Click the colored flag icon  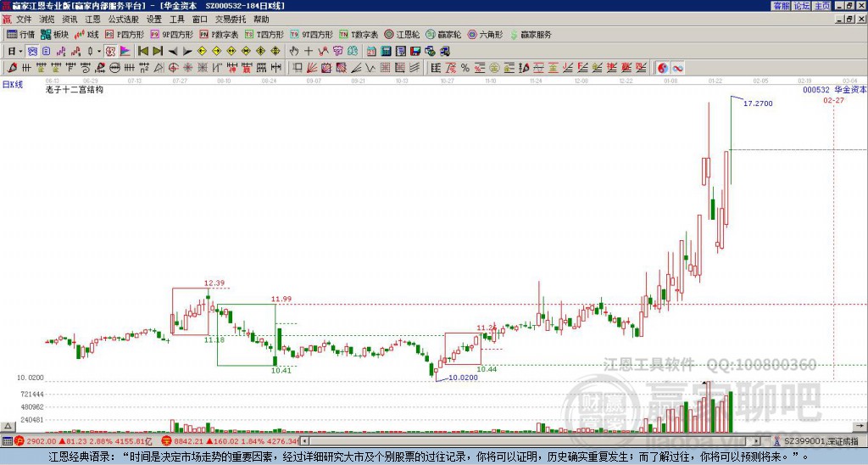(x=125, y=52)
